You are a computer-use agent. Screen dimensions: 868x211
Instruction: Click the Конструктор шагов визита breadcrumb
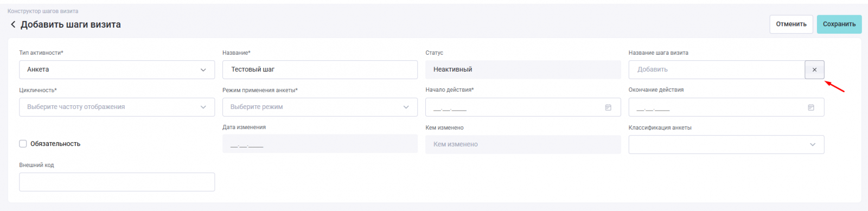pyautogui.click(x=43, y=11)
